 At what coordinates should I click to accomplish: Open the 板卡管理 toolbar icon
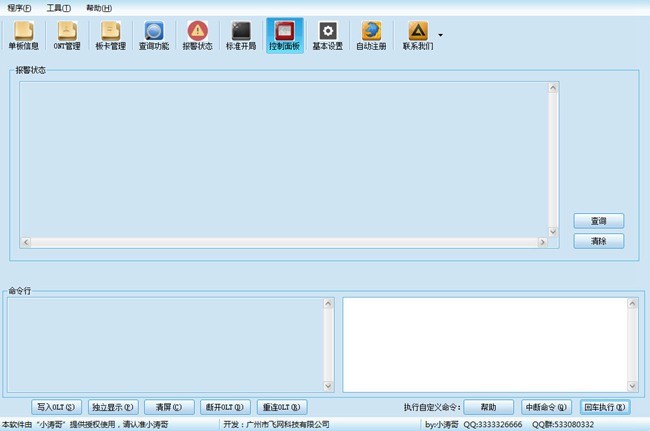[x=110, y=36]
